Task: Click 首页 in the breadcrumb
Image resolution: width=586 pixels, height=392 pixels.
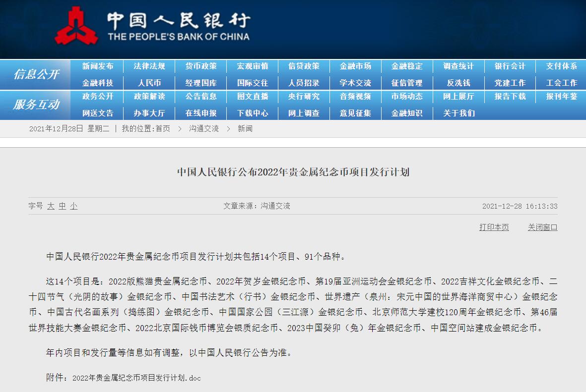Action: pyautogui.click(x=163, y=129)
